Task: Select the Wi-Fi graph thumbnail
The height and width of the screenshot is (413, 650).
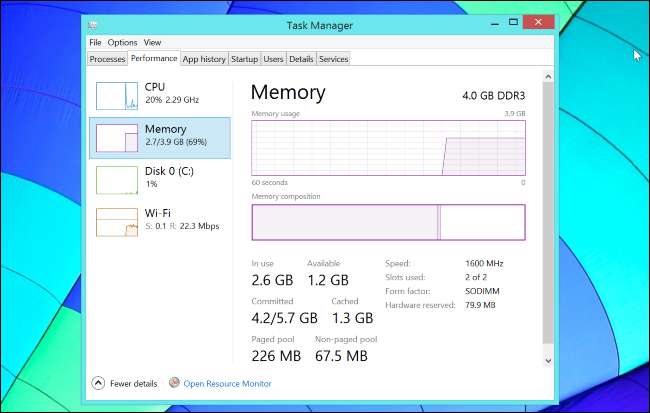Action: click(x=117, y=221)
